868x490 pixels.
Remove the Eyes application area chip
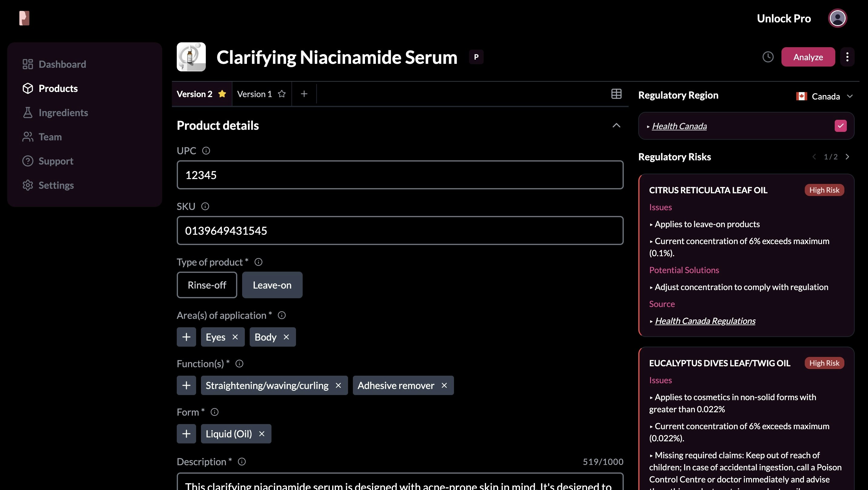pos(235,337)
